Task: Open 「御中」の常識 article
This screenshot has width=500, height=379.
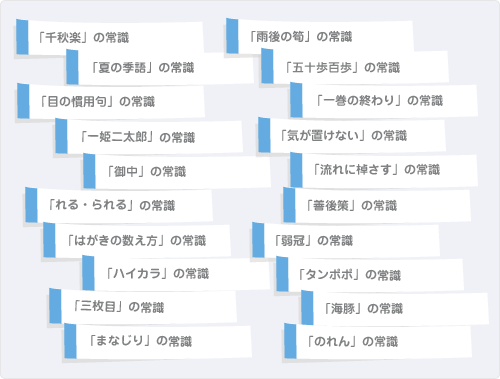Action: (x=177, y=171)
